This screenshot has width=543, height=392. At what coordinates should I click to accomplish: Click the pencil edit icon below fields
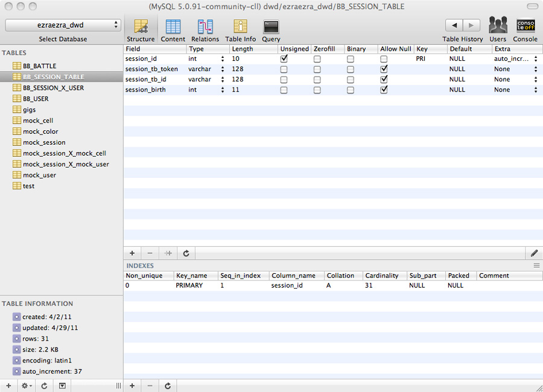point(534,253)
